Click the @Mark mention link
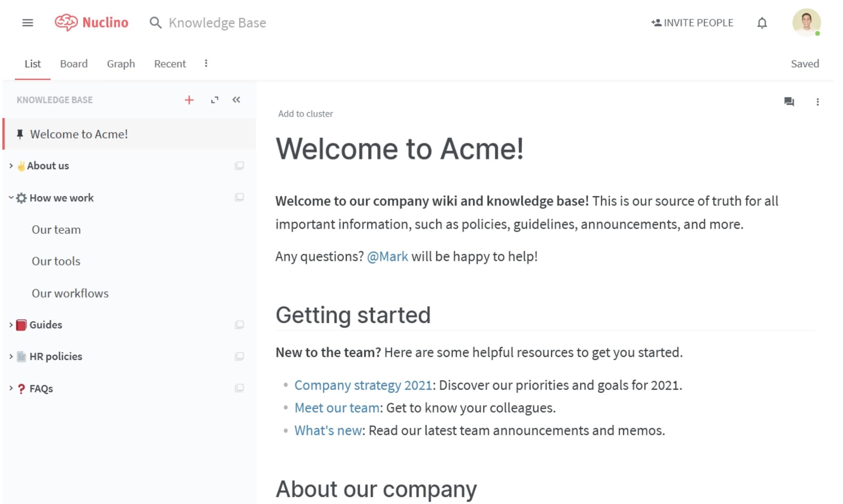This screenshot has width=843, height=504. click(387, 256)
